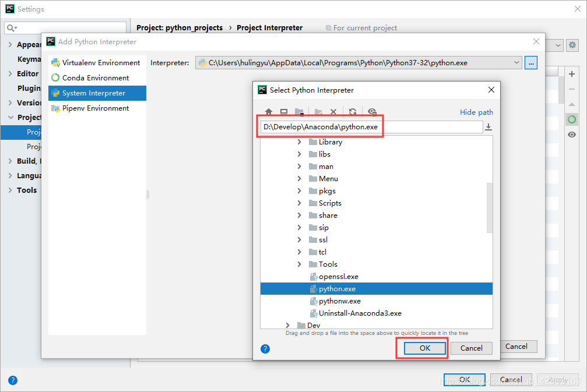Click Cancel in Select Python Interpreter dialog
The width and height of the screenshot is (587, 392).
[x=472, y=348]
